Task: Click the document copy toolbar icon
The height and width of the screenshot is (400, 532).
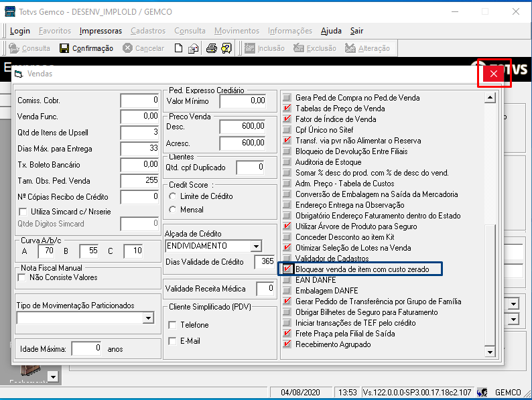Action: (x=194, y=48)
